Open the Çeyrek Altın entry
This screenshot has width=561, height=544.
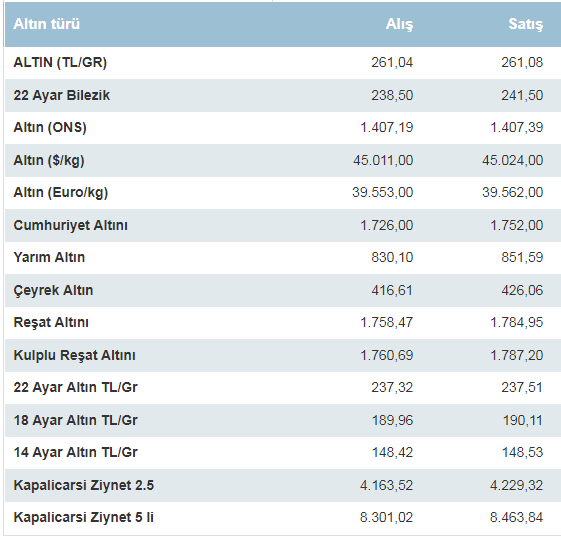[x=53, y=290]
